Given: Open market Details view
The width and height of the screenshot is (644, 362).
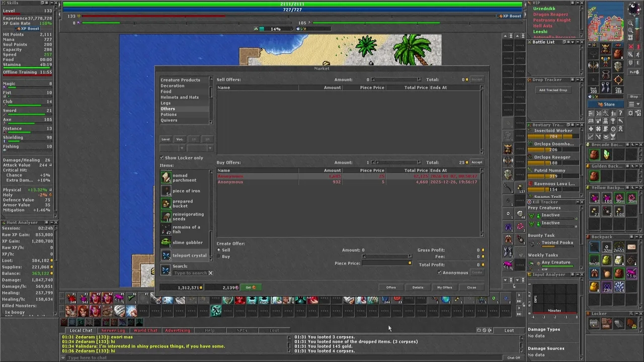Looking at the screenshot, I should pyautogui.click(x=418, y=288).
